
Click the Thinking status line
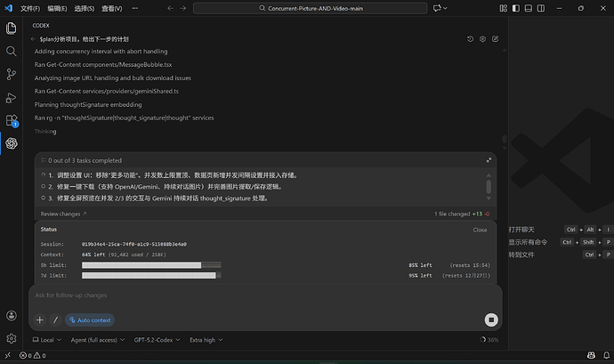click(45, 131)
